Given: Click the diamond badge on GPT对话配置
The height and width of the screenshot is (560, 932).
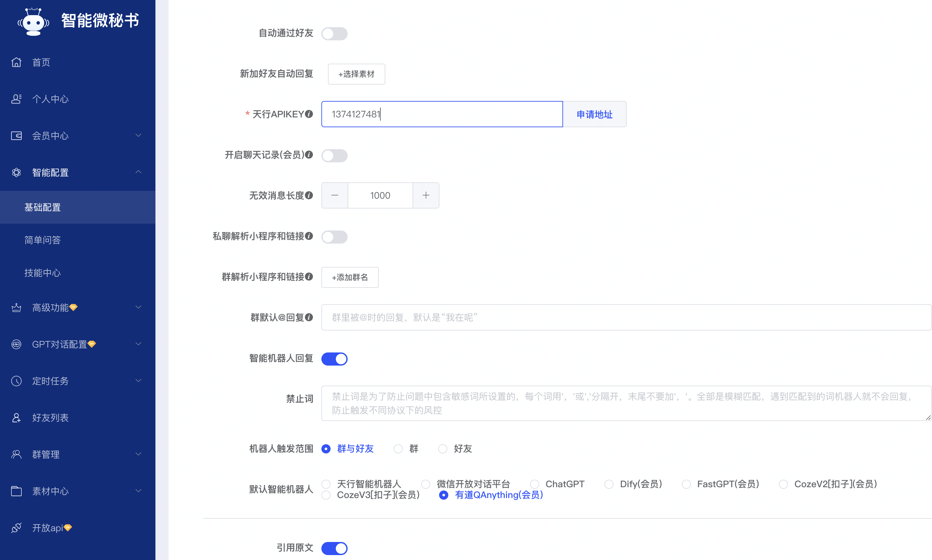Looking at the screenshot, I should point(92,344).
